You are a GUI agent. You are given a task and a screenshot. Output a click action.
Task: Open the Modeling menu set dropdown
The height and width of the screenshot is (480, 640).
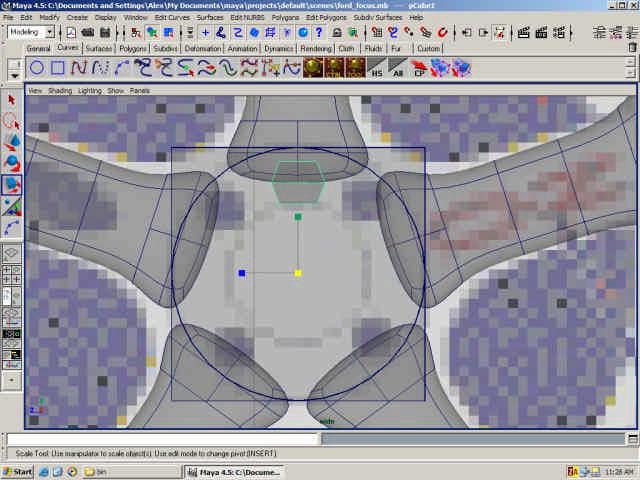pyautogui.click(x=31, y=32)
